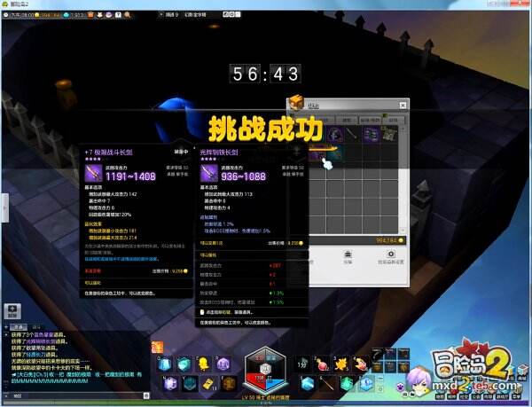Open the orange shop icon in the top bar
Image resolution: width=532 pixels, height=407 pixels.
90,14
